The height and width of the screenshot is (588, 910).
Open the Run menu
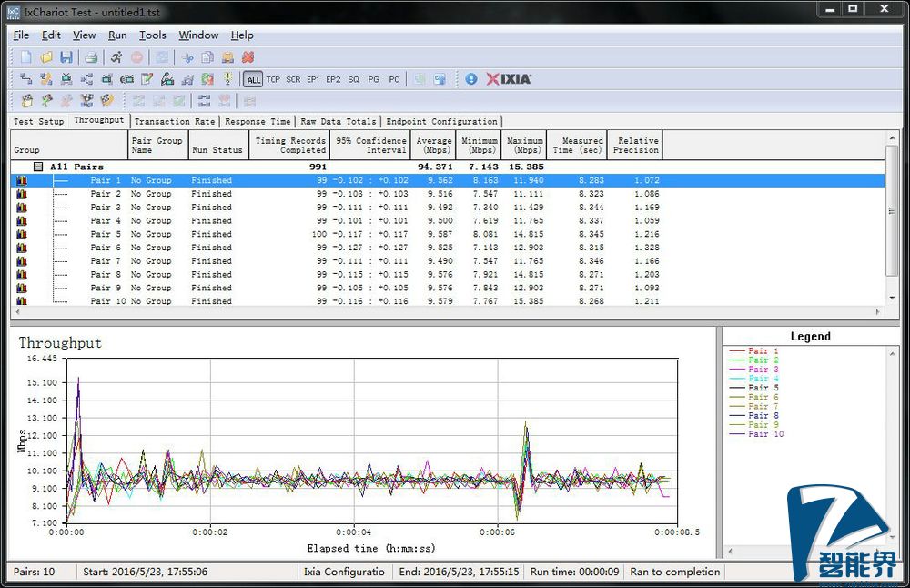(117, 35)
